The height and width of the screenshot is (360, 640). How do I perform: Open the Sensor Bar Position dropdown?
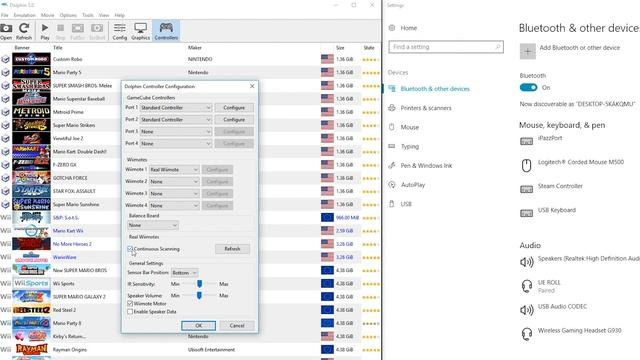(184, 272)
